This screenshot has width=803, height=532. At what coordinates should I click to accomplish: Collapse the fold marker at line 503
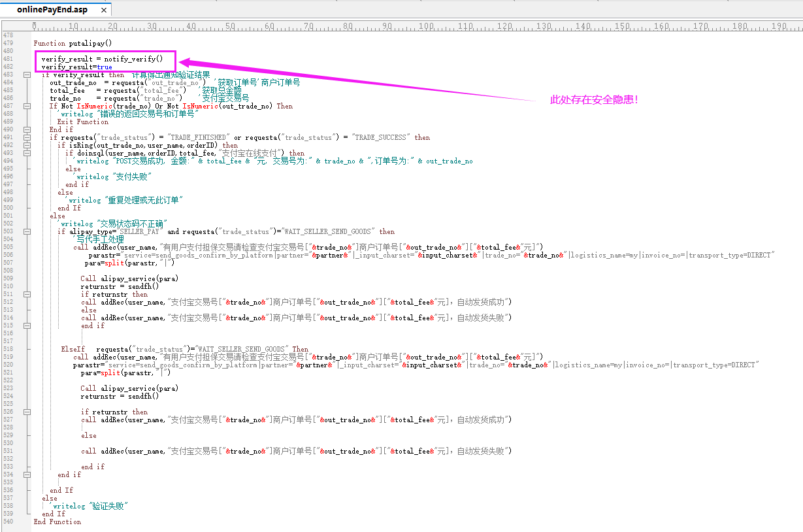click(27, 231)
